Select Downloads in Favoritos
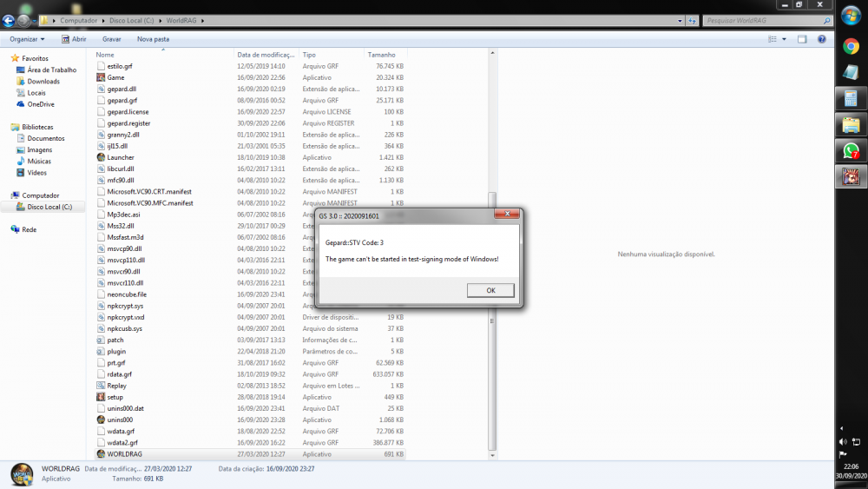868x489 pixels. coord(43,82)
